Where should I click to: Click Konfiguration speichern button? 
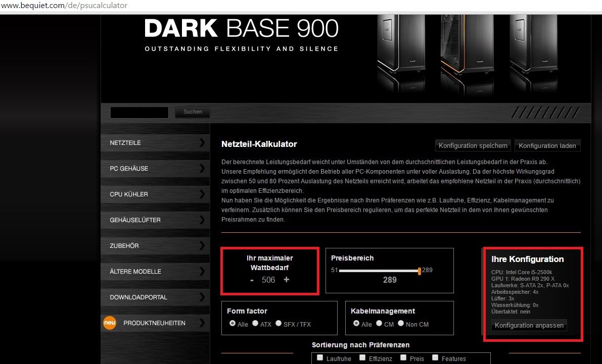473,146
